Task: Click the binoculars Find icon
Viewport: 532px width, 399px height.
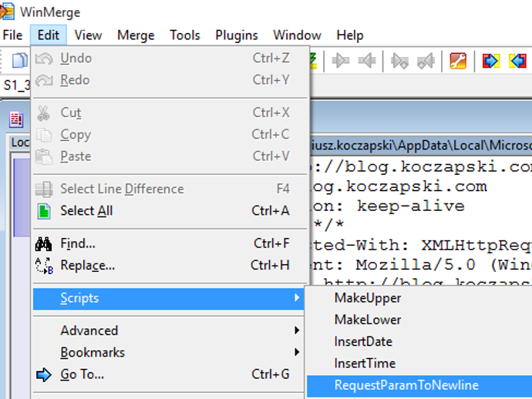Action: coord(43,243)
